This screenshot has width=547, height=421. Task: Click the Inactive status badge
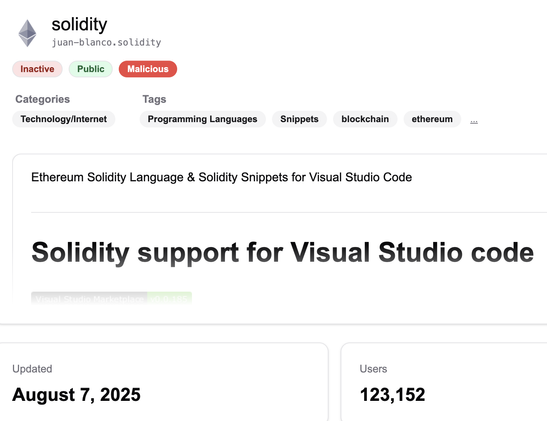tap(37, 69)
